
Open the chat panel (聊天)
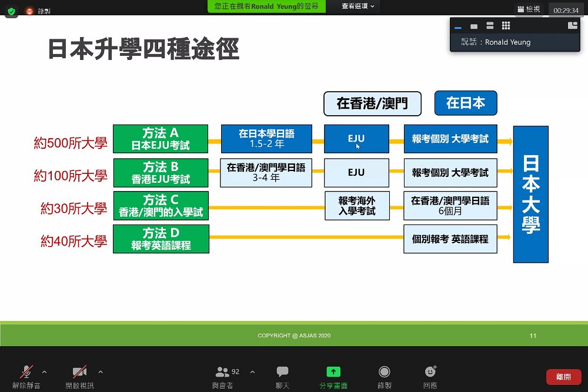(x=282, y=377)
